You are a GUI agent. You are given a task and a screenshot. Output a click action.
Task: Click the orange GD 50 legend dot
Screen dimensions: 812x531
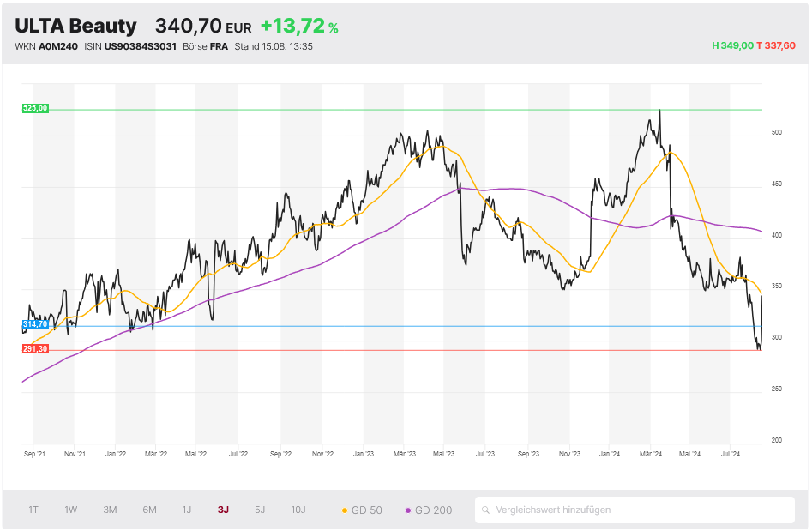(x=345, y=510)
